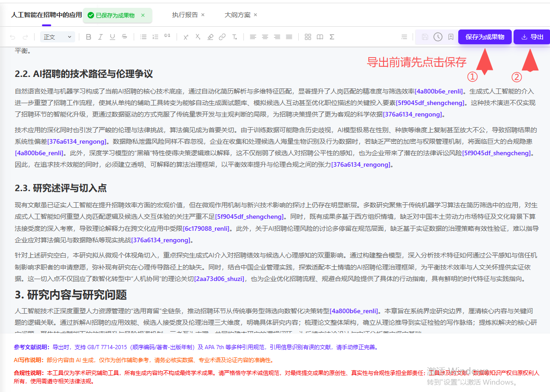Open the [6c179088_renli] citation link
550x392 pixels.
206,228
